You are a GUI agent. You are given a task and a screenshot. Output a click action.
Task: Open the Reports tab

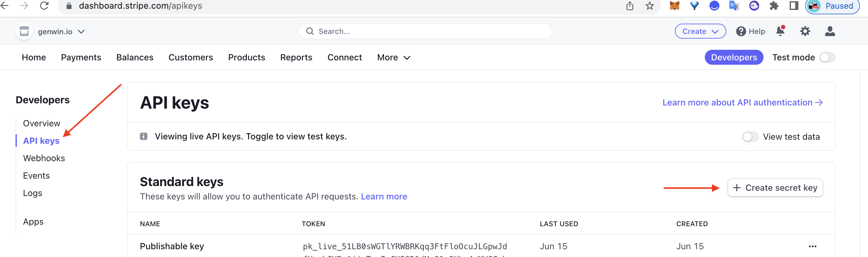pyautogui.click(x=296, y=57)
